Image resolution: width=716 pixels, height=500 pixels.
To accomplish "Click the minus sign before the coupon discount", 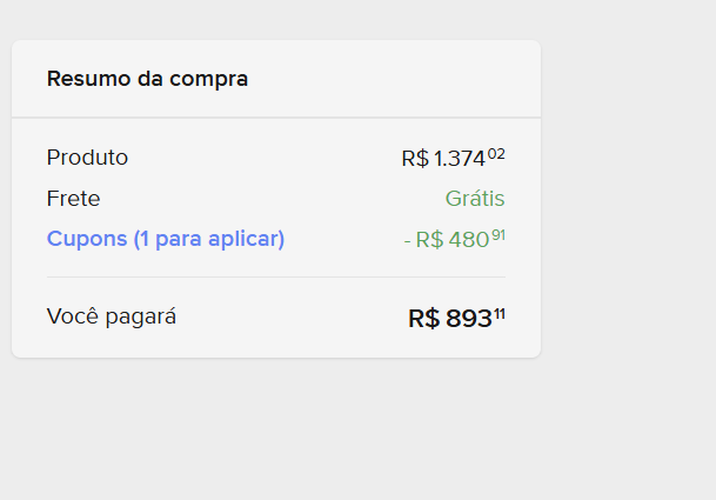I will click(408, 241).
